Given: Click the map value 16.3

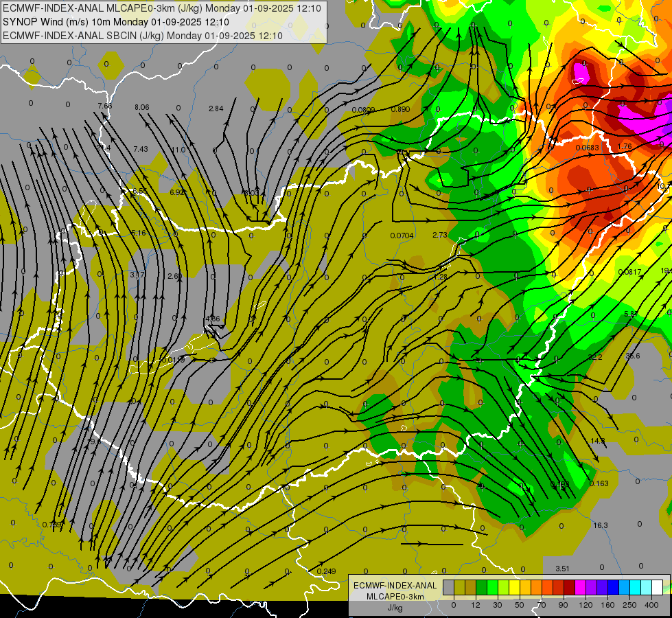Looking at the screenshot, I should tap(601, 525).
